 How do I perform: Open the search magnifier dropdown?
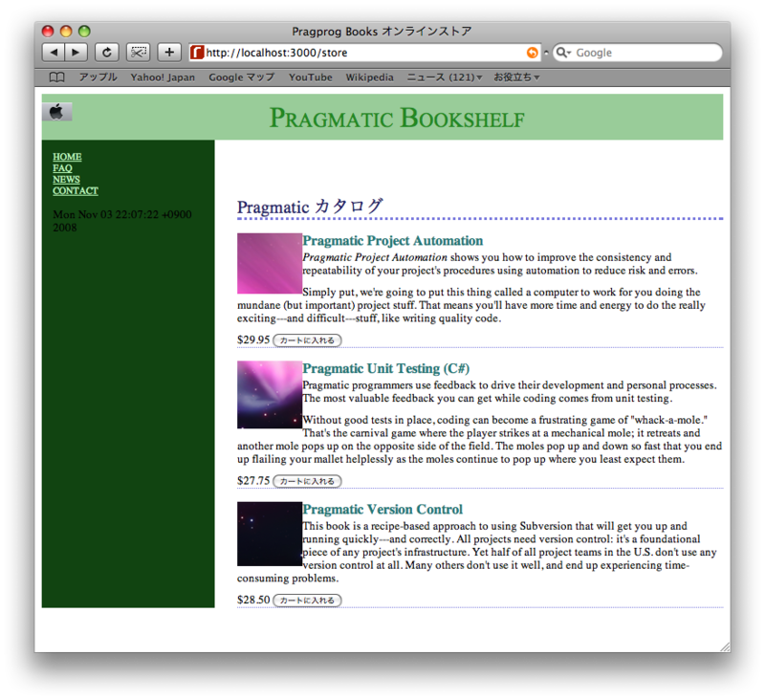click(x=563, y=53)
